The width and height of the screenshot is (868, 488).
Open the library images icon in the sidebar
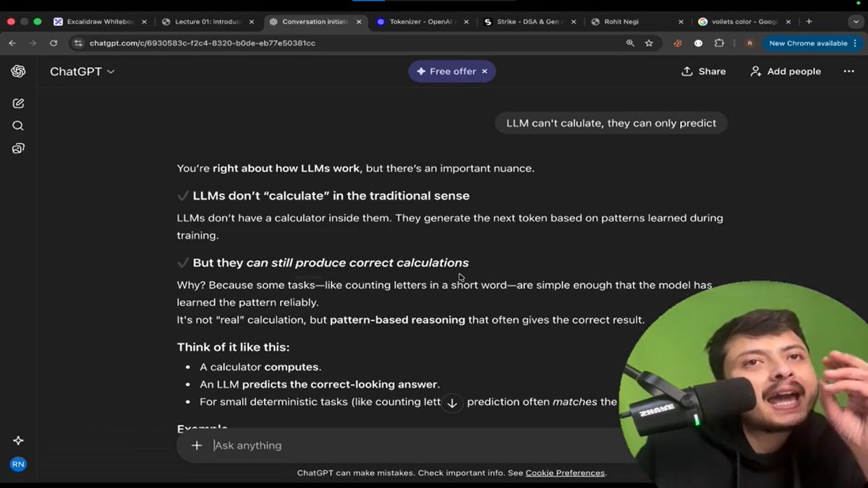pos(18,148)
